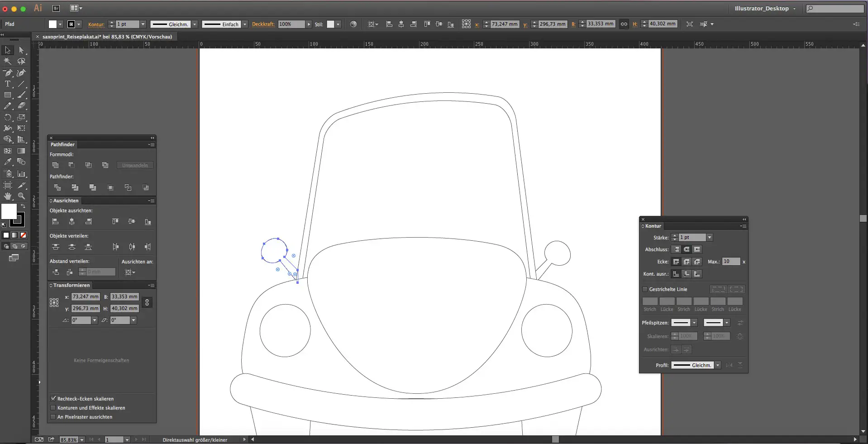Select the Direct Selection tool

pos(21,50)
